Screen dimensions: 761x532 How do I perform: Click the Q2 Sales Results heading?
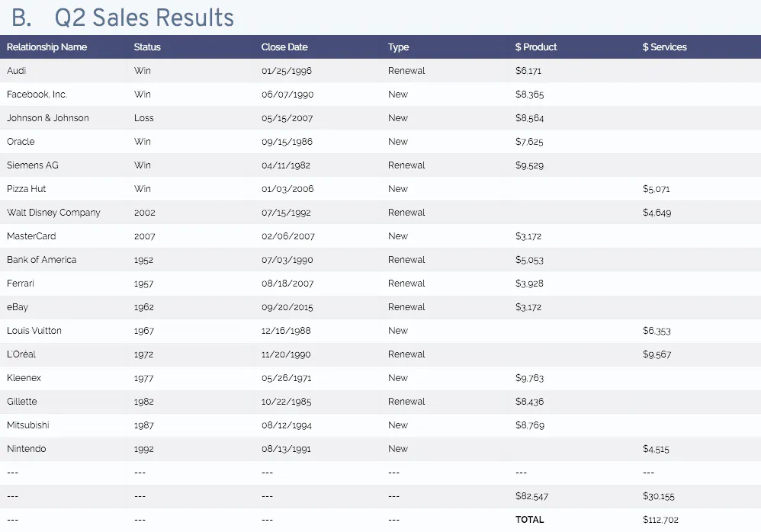[x=144, y=17]
